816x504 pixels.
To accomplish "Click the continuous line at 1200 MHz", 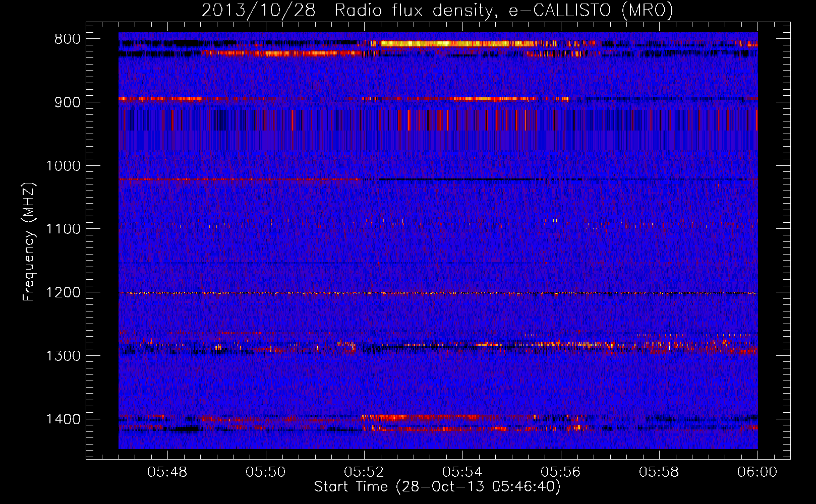I will tap(438, 293).
